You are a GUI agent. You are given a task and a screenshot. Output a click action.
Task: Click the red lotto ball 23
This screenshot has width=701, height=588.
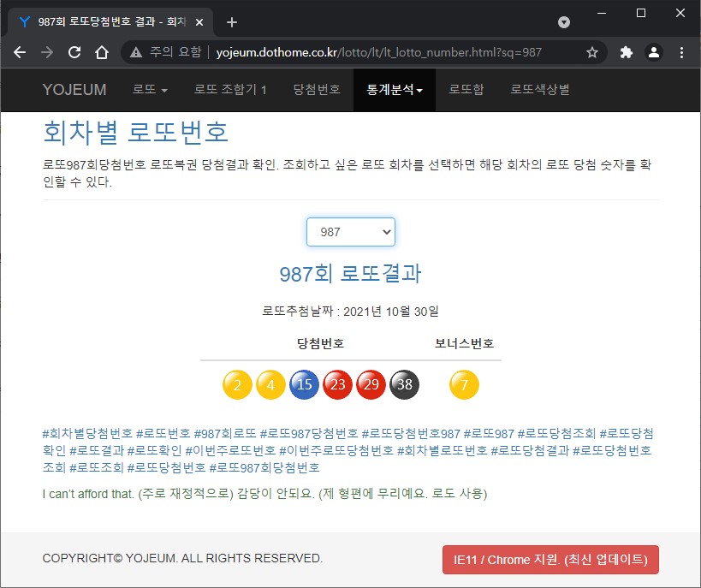337,384
